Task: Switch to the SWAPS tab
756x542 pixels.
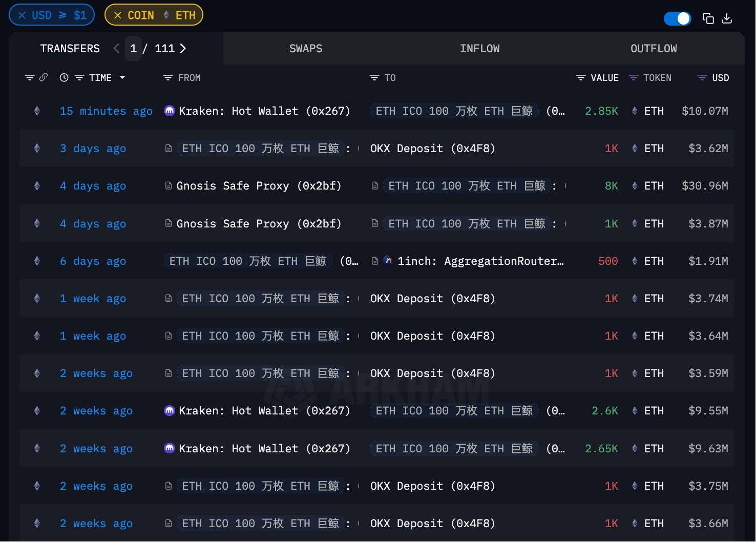Action: 306,48
